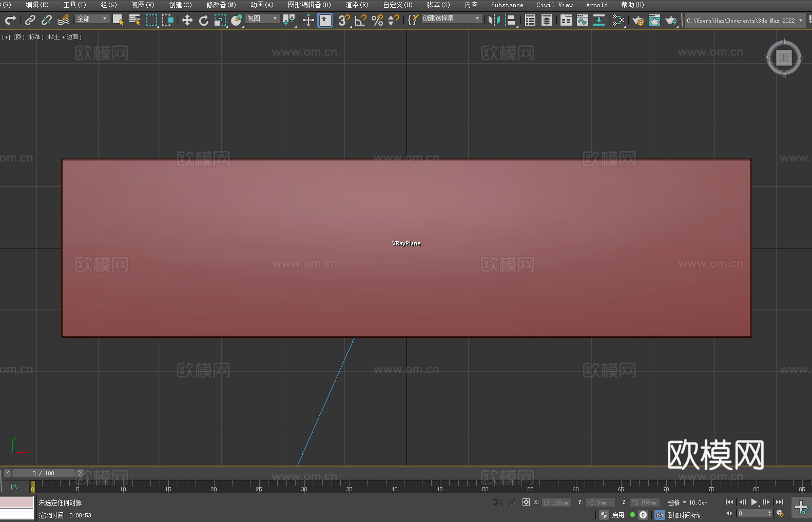Toggle the 3D Snaps button
The height and width of the screenshot is (522, 812).
(344, 20)
